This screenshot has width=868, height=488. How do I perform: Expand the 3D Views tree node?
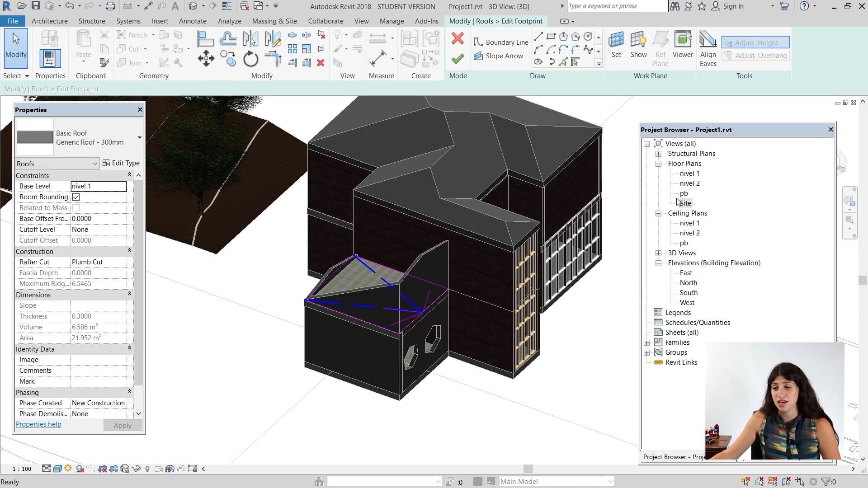(658, 253)
